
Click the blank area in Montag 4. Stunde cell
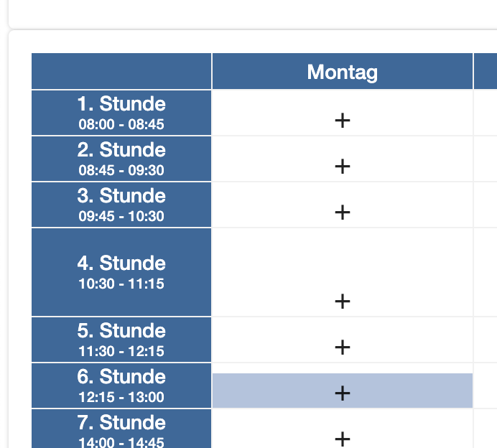pyautogui.click(x=343, y=258)
